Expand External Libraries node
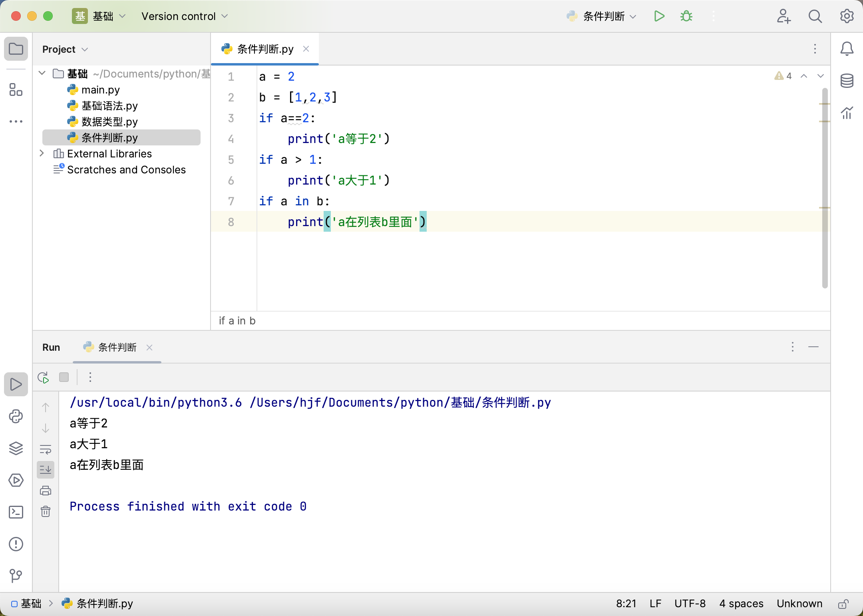The image size is (863, 616). [42, 153]
